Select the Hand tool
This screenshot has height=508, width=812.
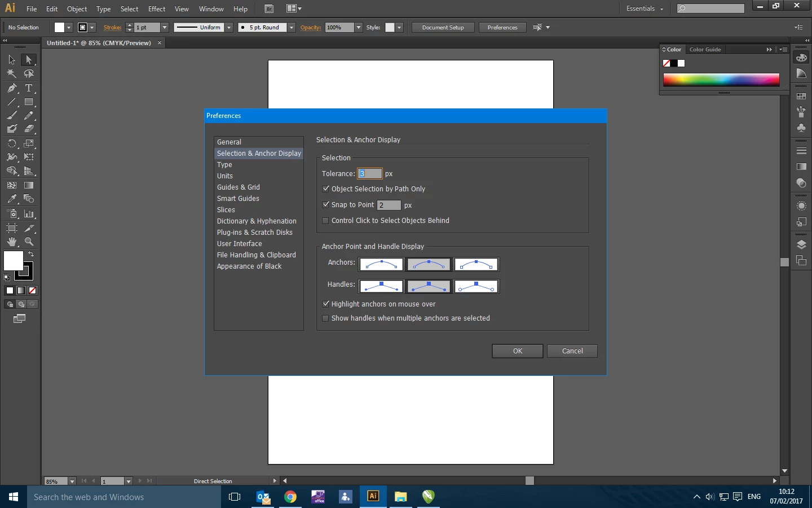[12, 242]
